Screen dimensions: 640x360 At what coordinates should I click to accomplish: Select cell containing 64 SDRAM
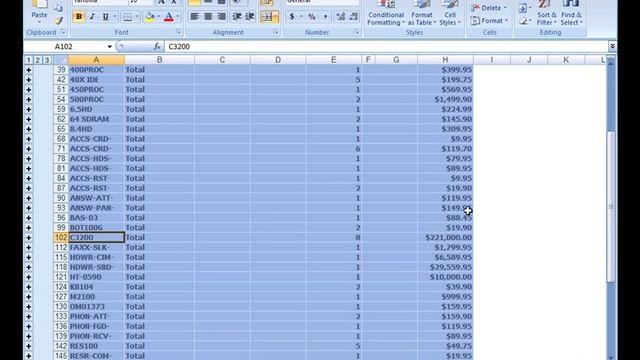click(96, 119)
